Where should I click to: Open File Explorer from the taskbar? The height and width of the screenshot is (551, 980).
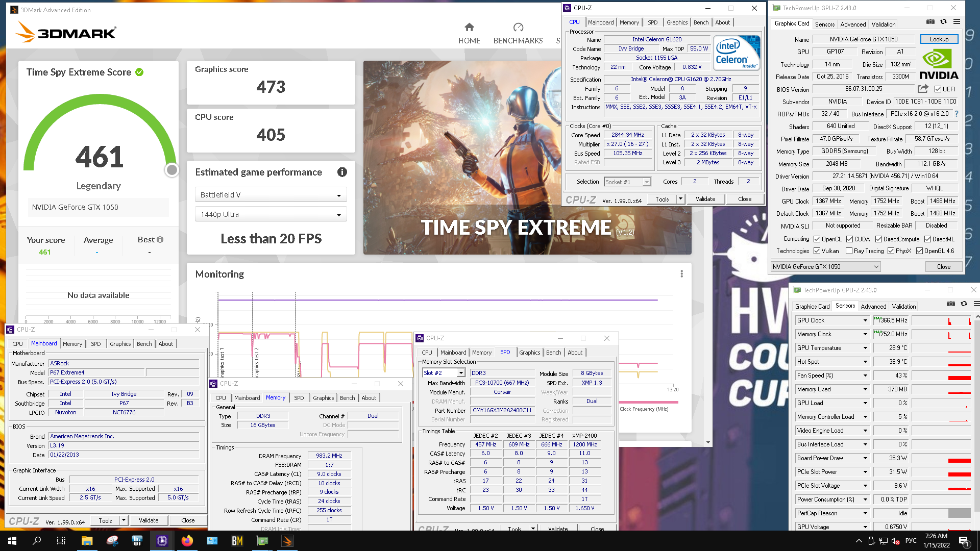87,541
